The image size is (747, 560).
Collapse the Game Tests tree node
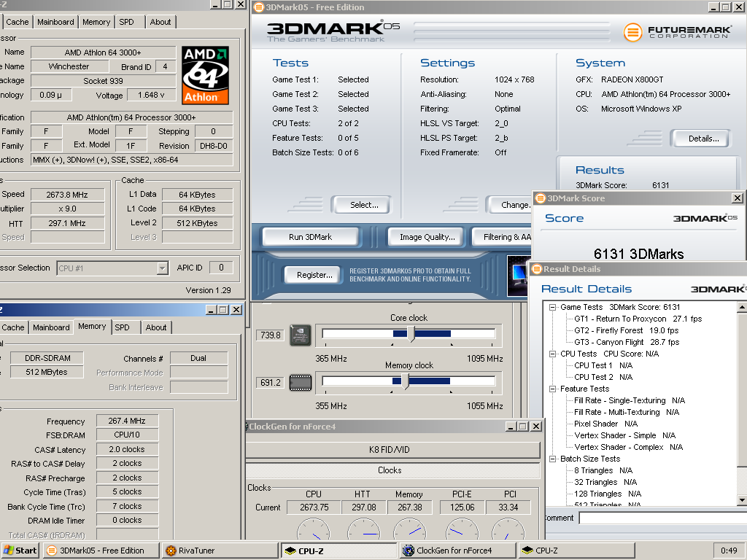pyautogui.click(x=553, y=307)
